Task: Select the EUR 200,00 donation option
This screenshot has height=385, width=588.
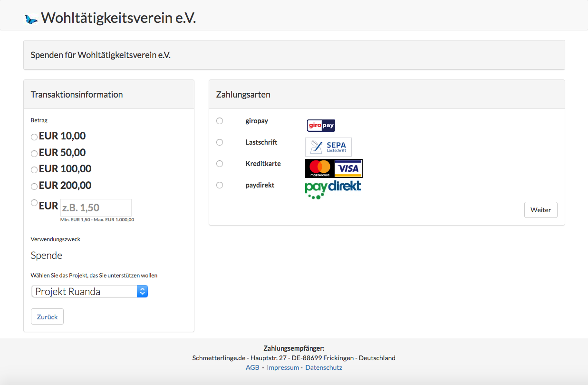Action: pyautogui.click(x=34, y=187)
